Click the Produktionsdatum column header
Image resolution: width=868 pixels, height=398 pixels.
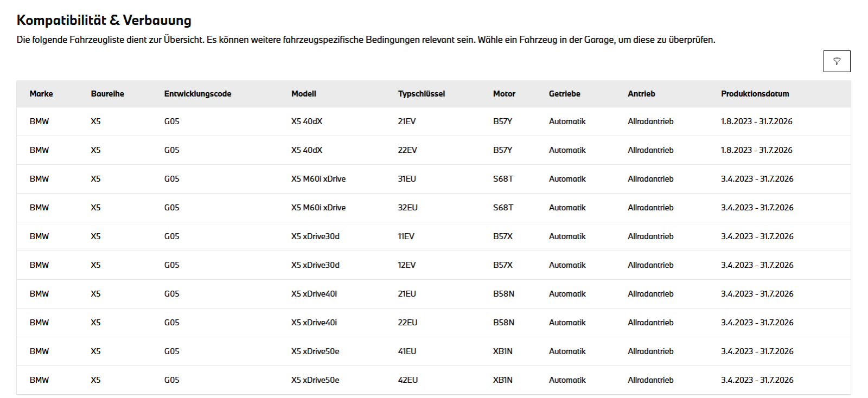point(755,94)
